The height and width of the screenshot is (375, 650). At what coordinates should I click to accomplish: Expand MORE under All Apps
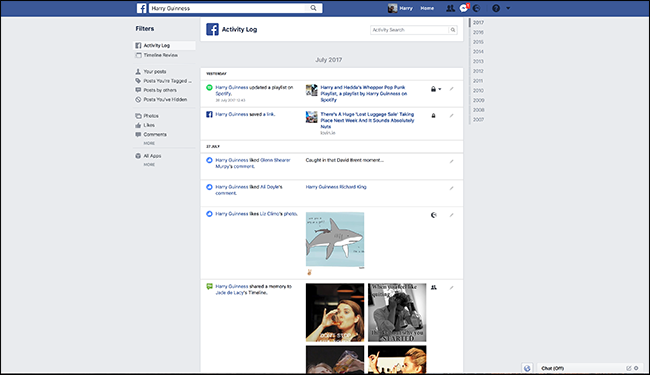point(149,165)
